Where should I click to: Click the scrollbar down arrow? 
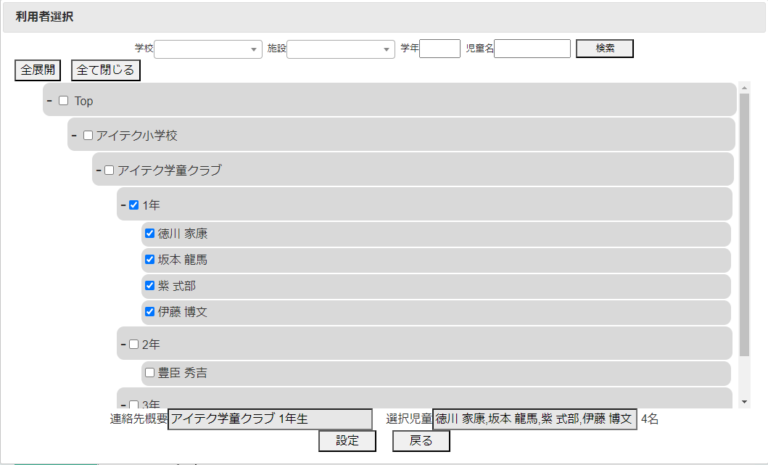(743, 401)
